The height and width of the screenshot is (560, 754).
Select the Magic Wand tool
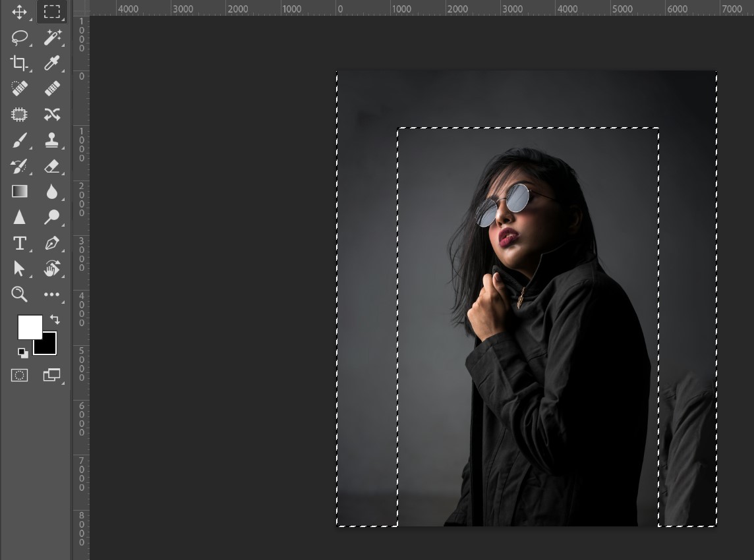[x=52, y=38]
